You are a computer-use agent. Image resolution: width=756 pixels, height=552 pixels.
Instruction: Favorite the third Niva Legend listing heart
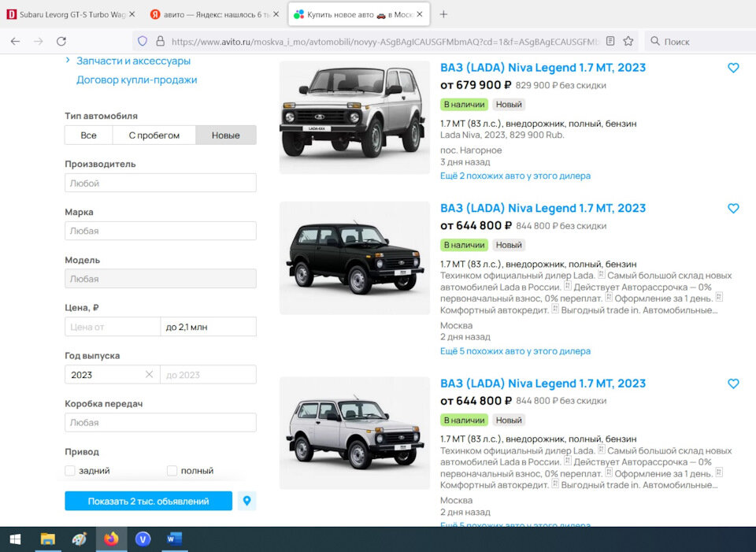tap(733, 383)
